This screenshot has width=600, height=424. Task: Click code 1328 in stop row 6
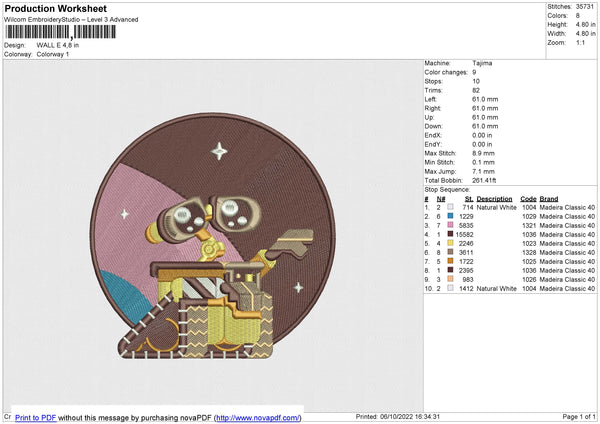(x=529, y=252)
